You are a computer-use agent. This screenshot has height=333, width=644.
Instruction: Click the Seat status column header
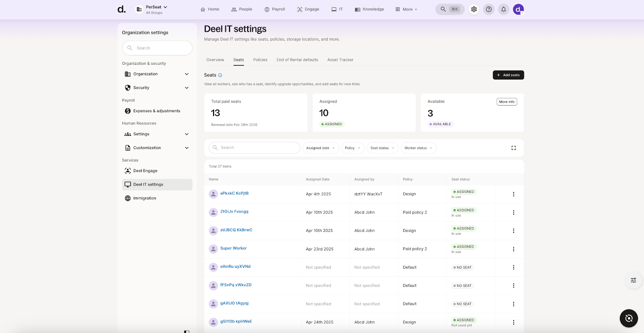(x=460, y=179)
